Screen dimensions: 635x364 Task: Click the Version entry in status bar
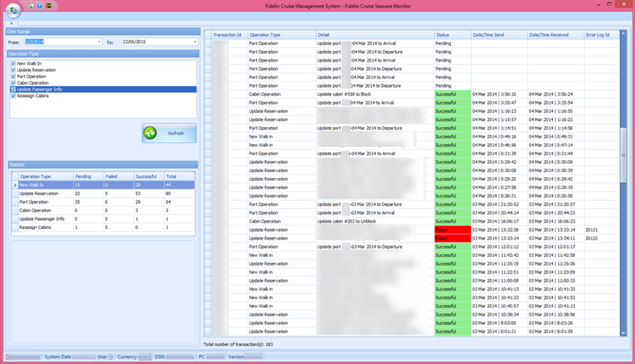click(244, 357)
